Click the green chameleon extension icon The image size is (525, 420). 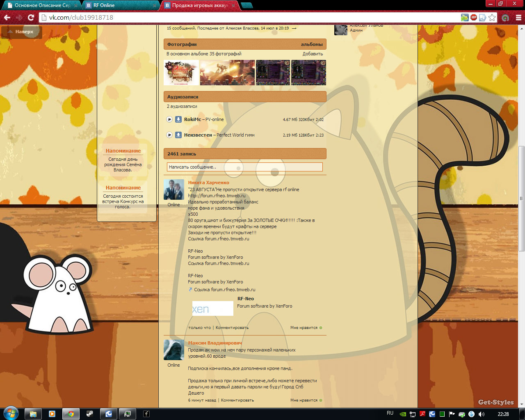click(465, 17)
